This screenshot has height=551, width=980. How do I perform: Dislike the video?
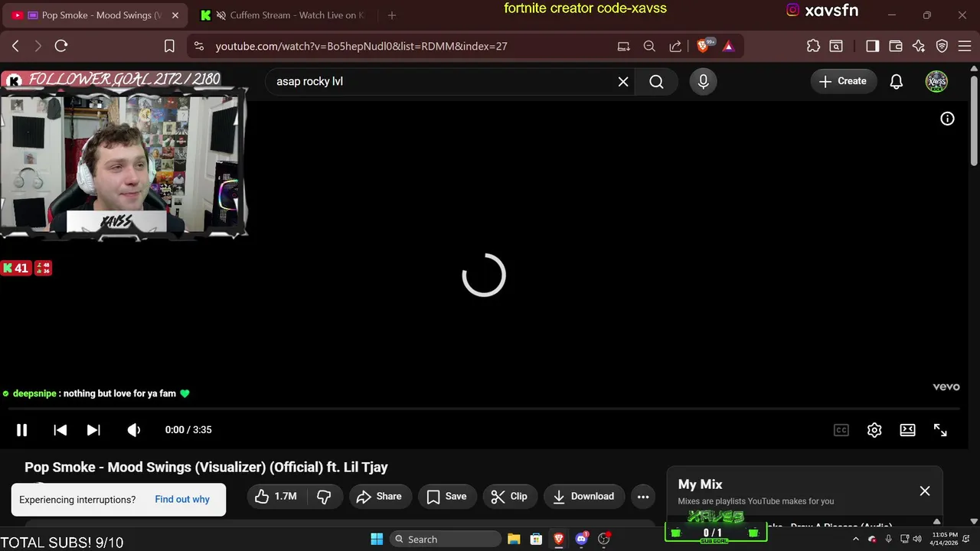[324, 497]
